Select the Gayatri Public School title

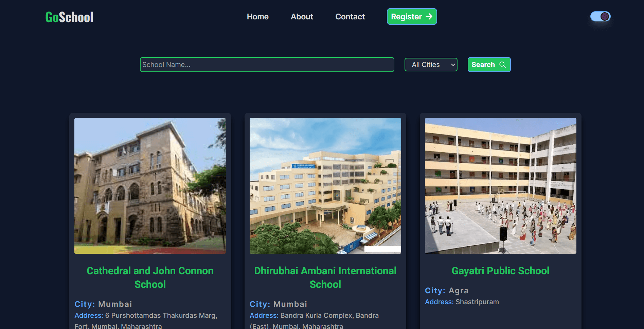(x=501, y=271)
